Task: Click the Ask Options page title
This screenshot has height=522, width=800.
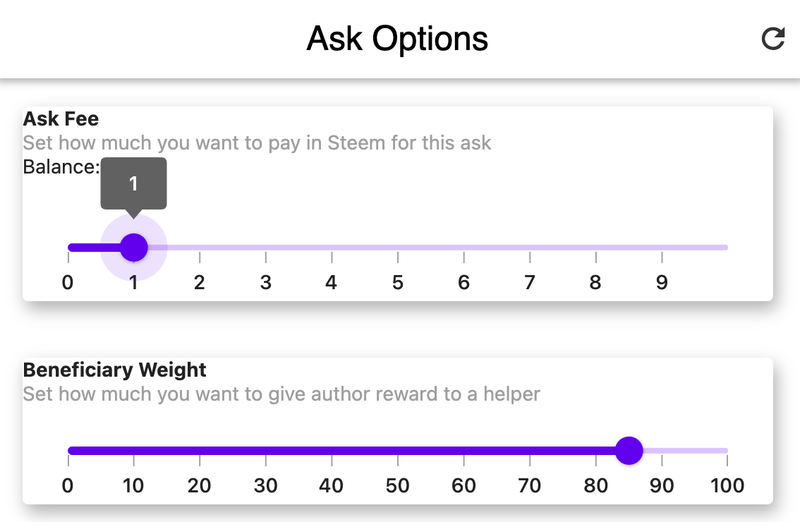Action: tap(397, 39)
